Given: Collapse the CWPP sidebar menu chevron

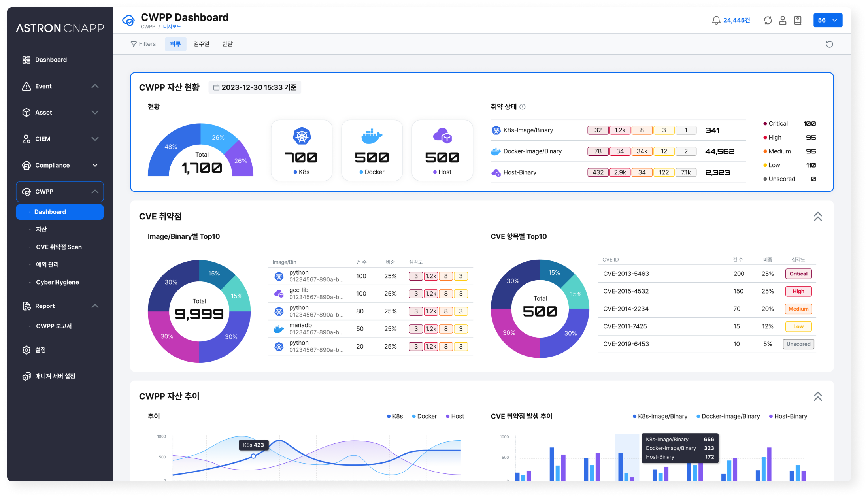Looking at the screenshot, I should tap(95, 192).
